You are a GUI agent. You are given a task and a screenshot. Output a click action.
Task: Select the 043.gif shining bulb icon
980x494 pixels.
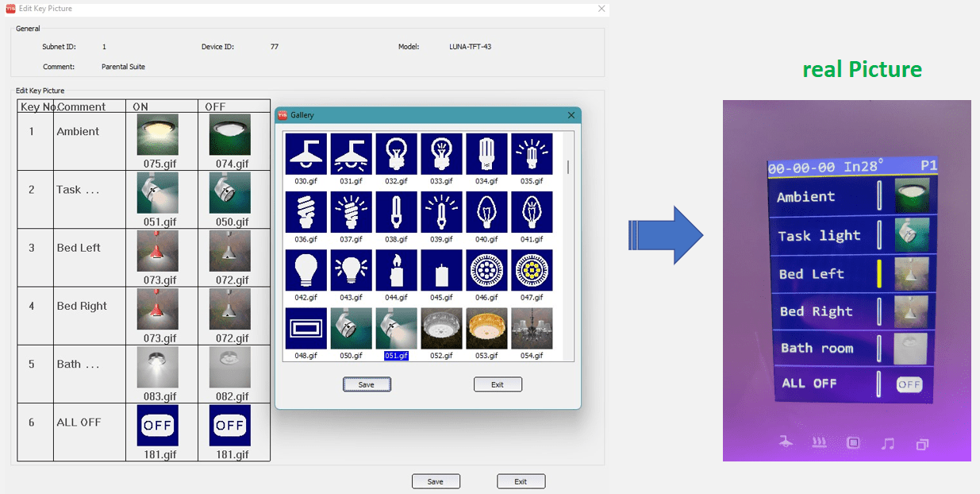(351, 270)
